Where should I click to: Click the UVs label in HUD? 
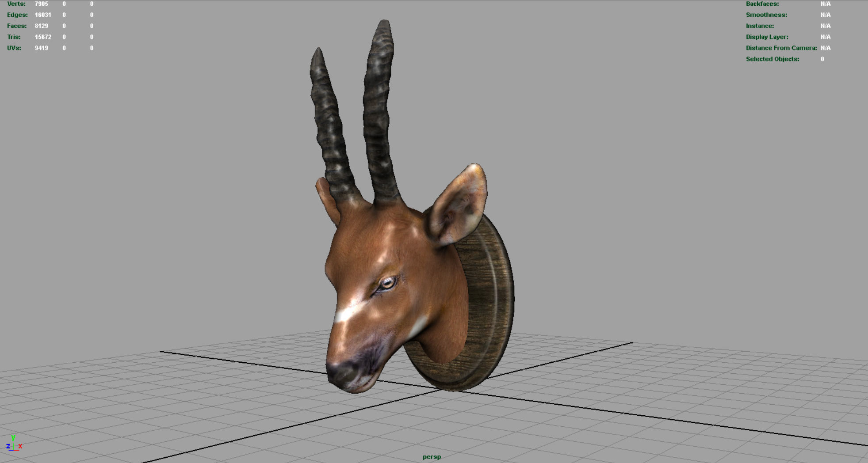[x=14, y=48]
